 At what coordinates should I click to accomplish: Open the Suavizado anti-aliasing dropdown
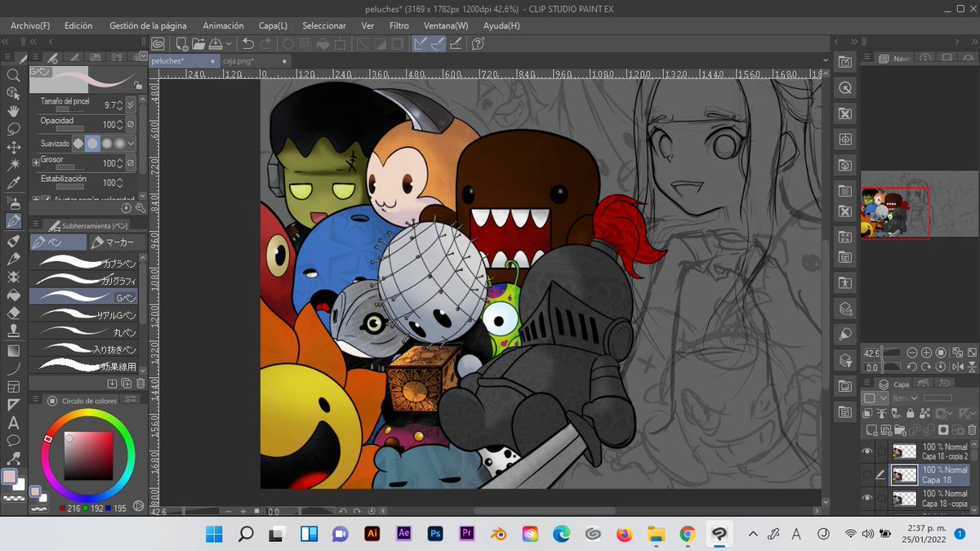[131, 143]
